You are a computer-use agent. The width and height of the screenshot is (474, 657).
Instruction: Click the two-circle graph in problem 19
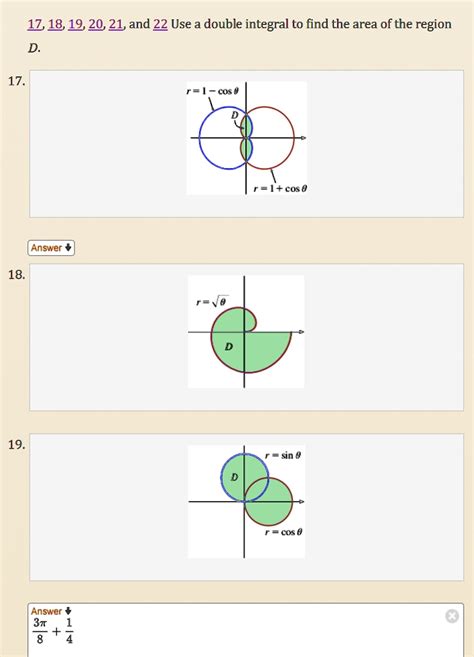coord(246,502)
